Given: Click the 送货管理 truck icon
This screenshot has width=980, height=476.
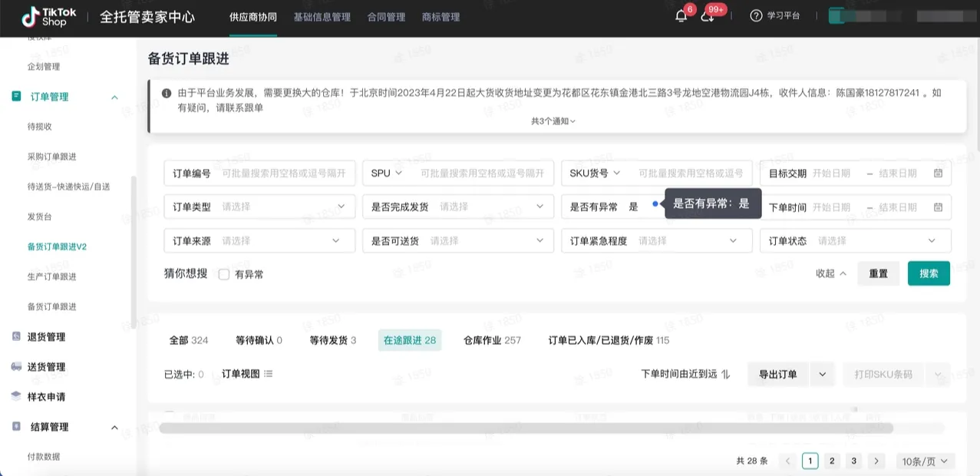Looking at the screenshot, I should [x=16, y=367].
